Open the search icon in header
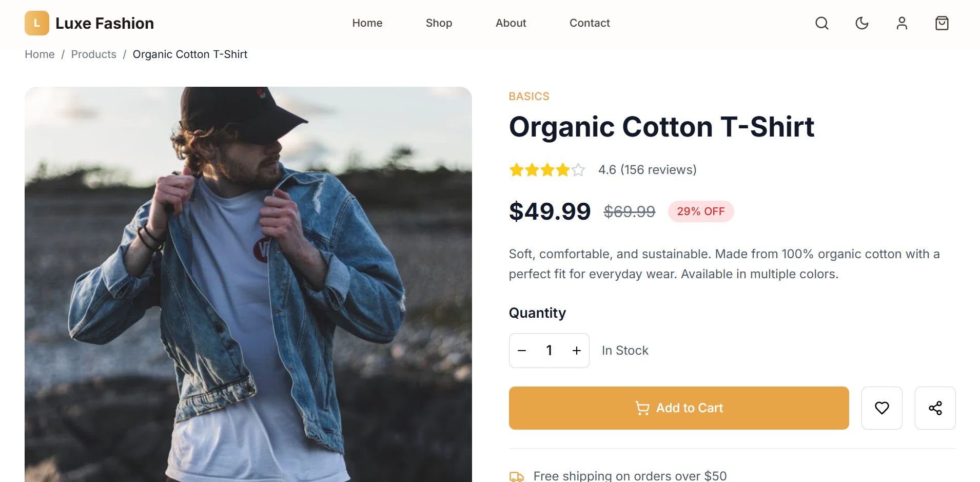980x482 pixels. pos(822,23)
